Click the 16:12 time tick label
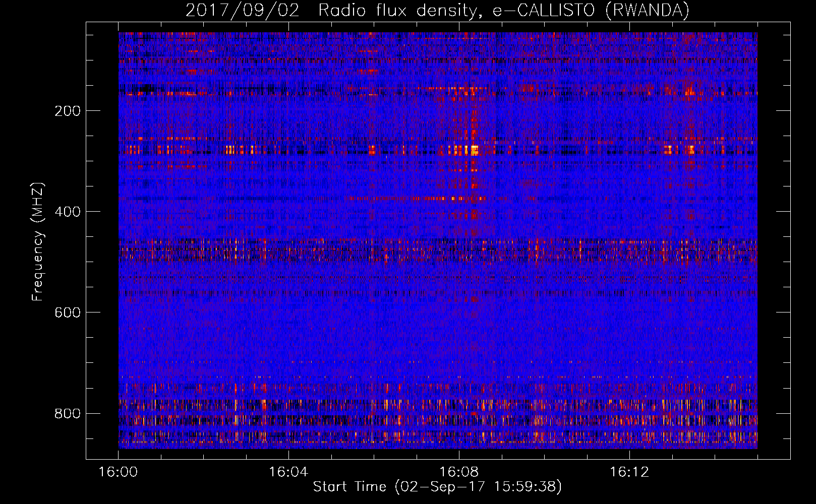The height and width of the screenshot is (504, 816). tap(629, 472)
